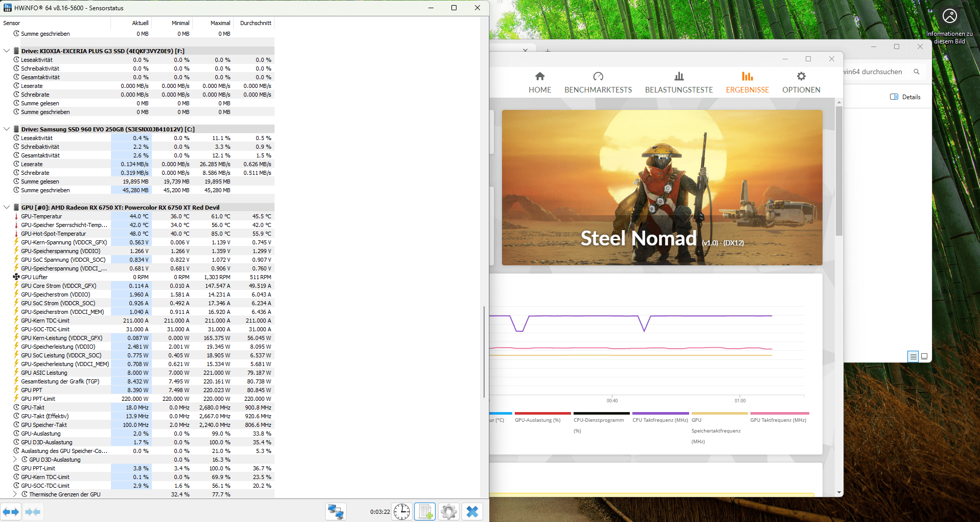Click the chip icon of the Samsung SSD group

pyautogui.click(x=16, y=129)
